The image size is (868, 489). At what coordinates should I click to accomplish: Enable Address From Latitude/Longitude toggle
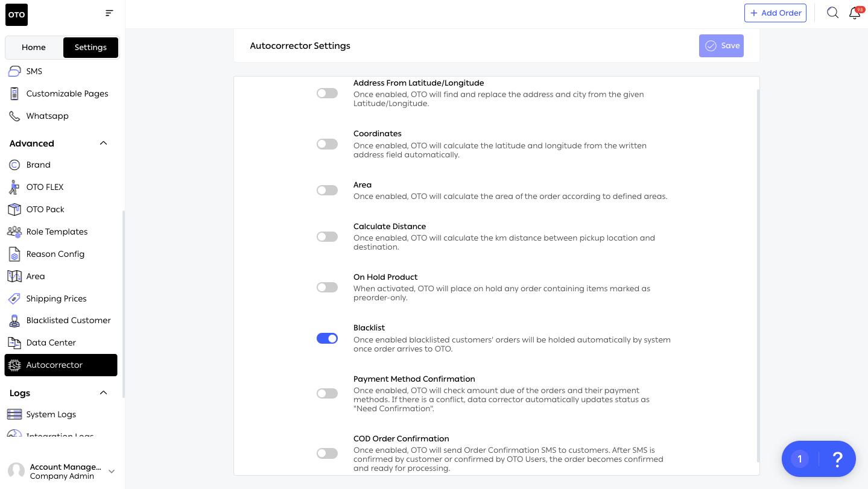tap(327, 93)
